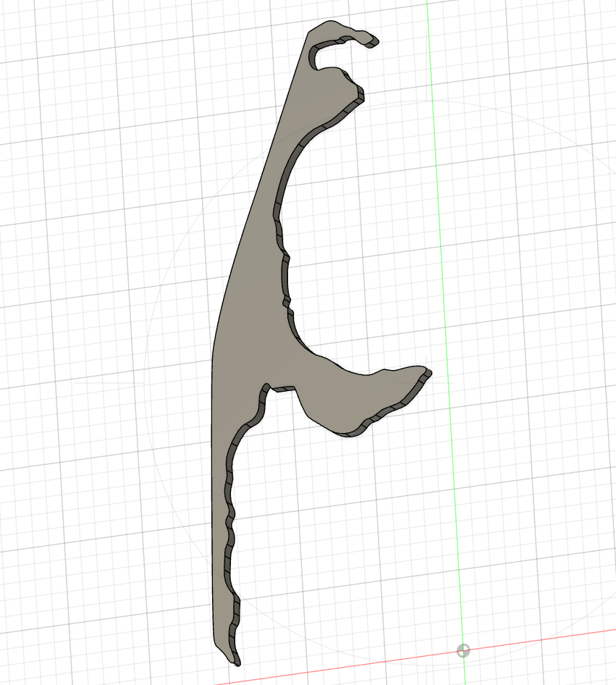This screenshot has height=685, width=616.
Task: Select the red horizontal axis line
Action: click(415, 657)
